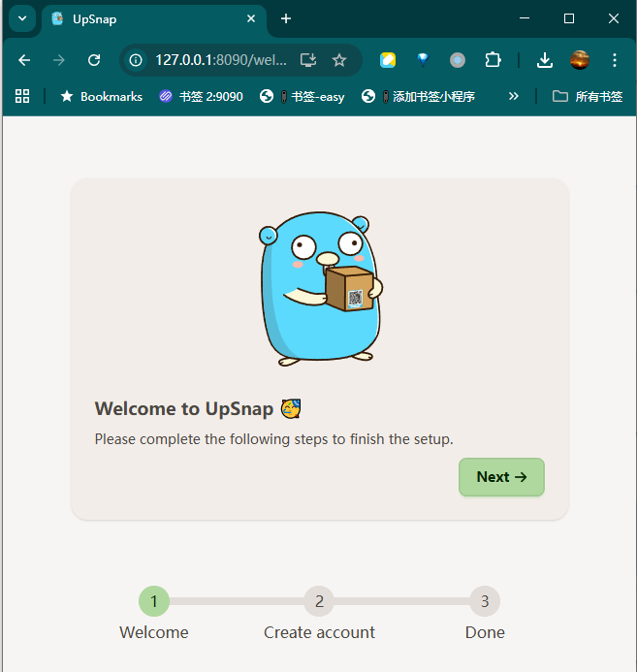Open the browser Extensions puzzle icon
Screen dimensions: 637x672
(493, 60)
